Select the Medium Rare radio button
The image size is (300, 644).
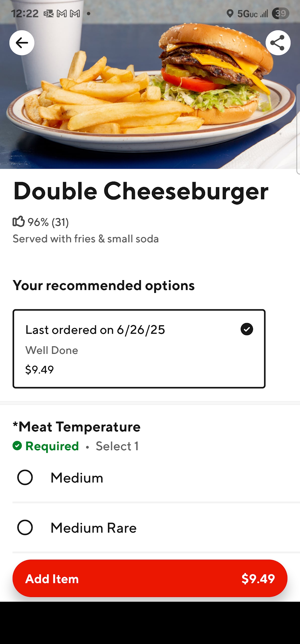tap(25, 528)
